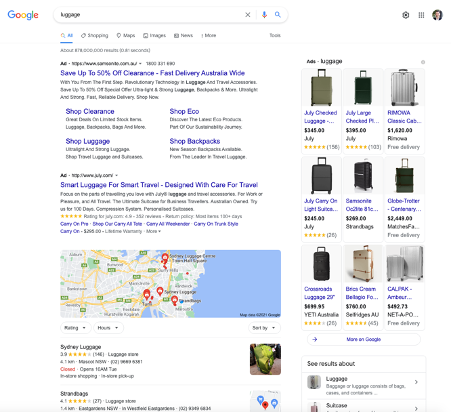Viewport: 451px width, 412px height.
Task: Open the July Carry On Light image
Action: coord(322,176)
